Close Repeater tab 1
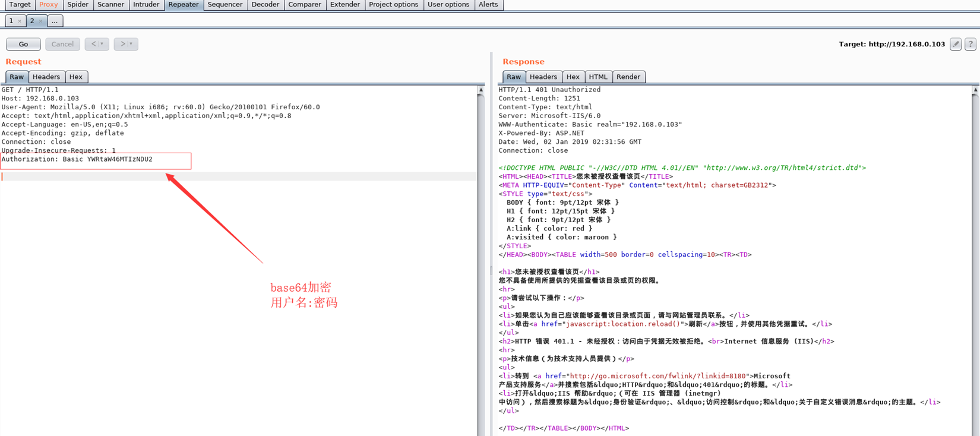The image size is (980, 436). [20, 21]
